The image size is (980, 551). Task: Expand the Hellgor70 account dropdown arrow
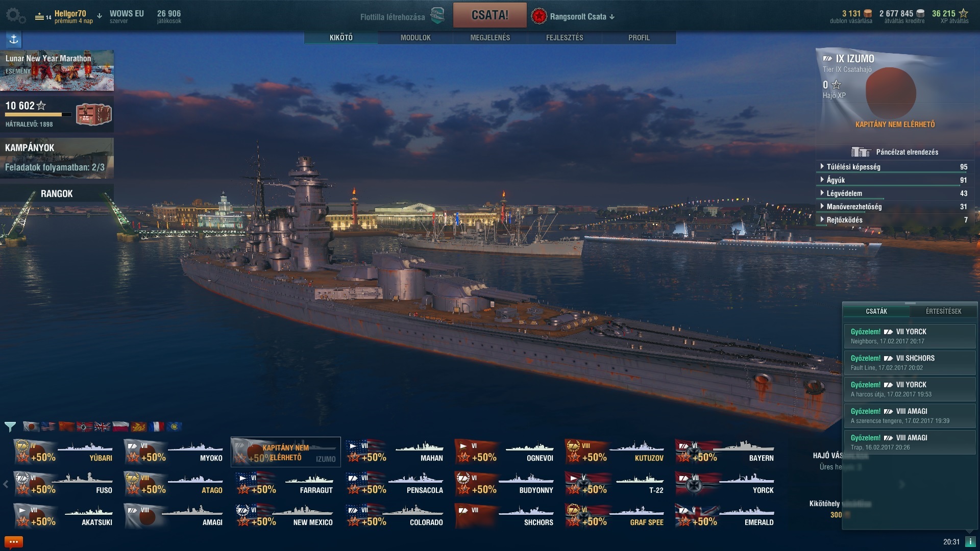(x=100, y=16)
